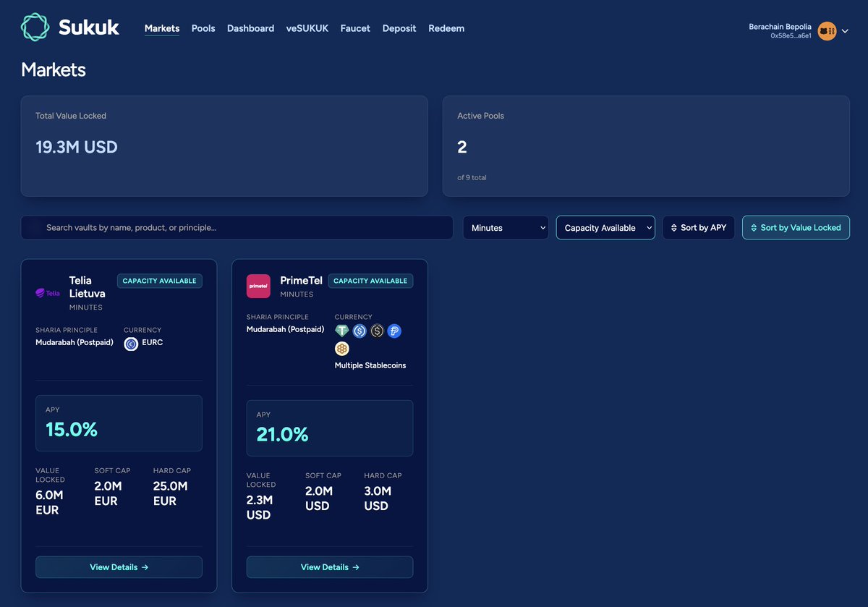Click the Total Value Locked label

coord(71,116)
